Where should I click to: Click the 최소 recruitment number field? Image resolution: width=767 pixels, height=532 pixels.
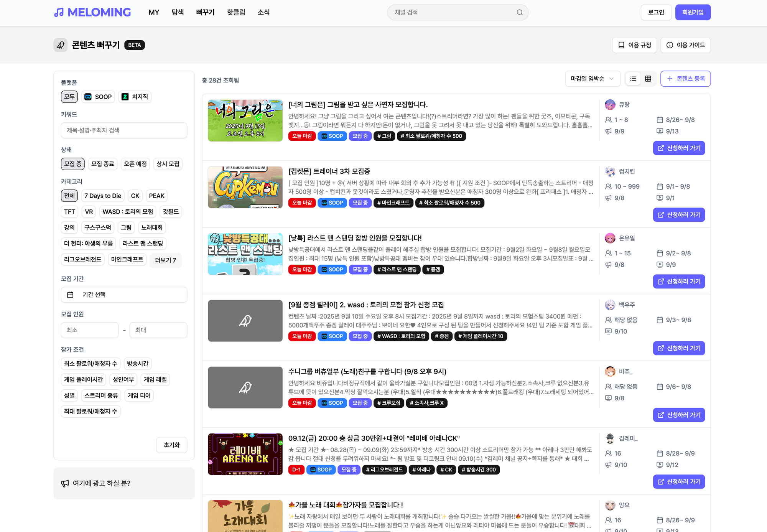pyautogui.click(x=89, y=330)
